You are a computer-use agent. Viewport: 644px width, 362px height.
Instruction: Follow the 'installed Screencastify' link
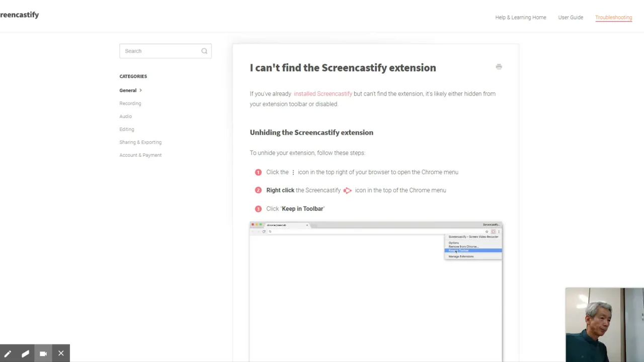323,94
